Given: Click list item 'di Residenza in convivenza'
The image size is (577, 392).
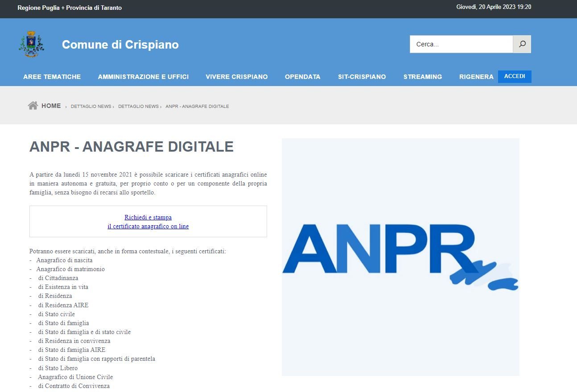Looking at the screenshot, I should pos(74,341).
